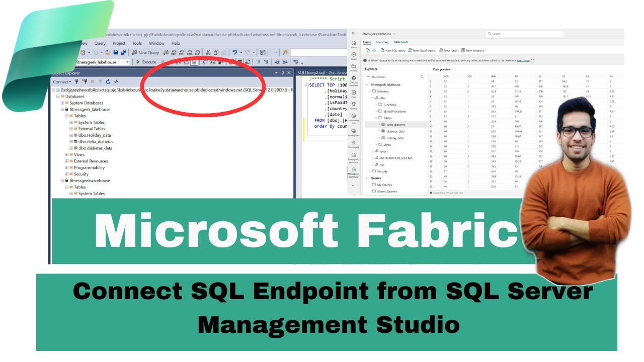This screenshot has height=362, width=644.
Task: Click New report in the Fabric ribbon
Action: pyautogui.click(x=449, y=50)
